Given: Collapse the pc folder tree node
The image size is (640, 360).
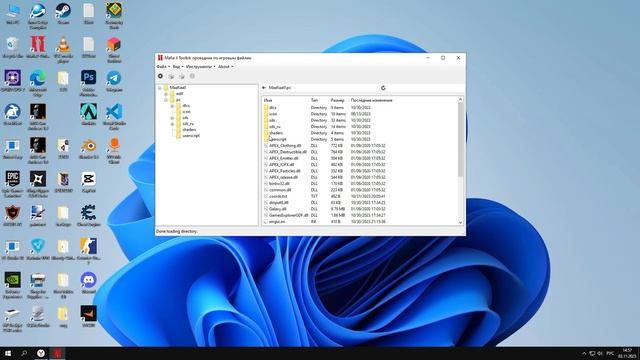Looking at the screenshot, I should pos(166,100).
